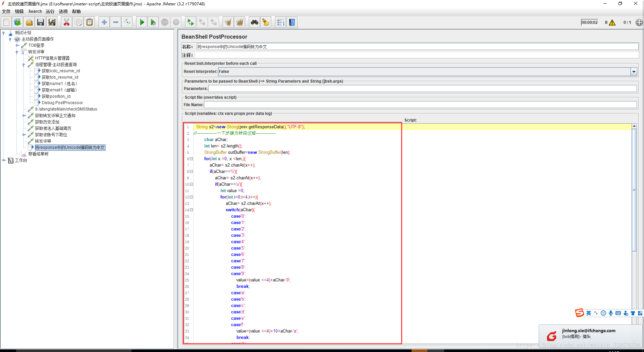Collapse the 转发评审 controller node
Image resolution: width=644 pixels, height=352 pixels.
tap(17, 52)
